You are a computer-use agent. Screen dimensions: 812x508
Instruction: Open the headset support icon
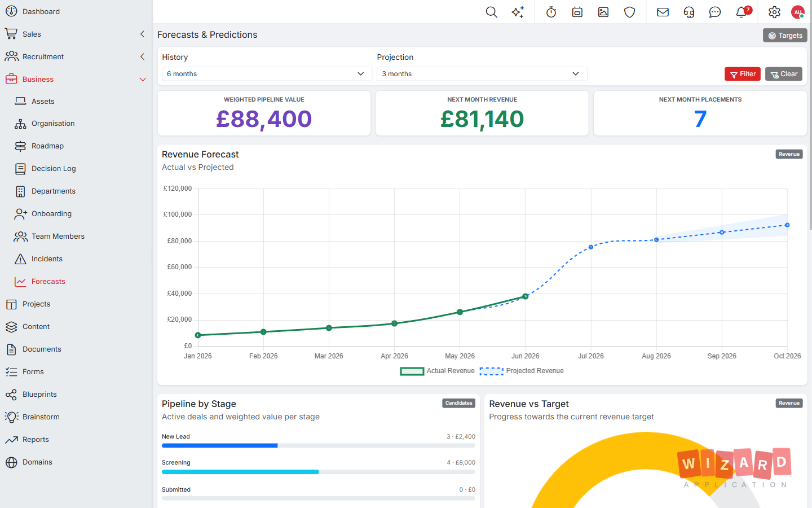coord(689,12)
